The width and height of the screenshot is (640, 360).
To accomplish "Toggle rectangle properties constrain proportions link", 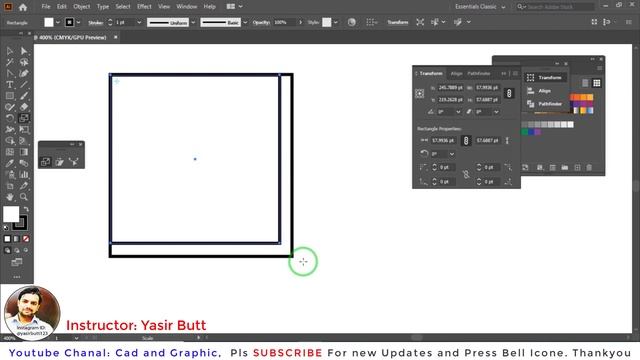I will [466, 140].
